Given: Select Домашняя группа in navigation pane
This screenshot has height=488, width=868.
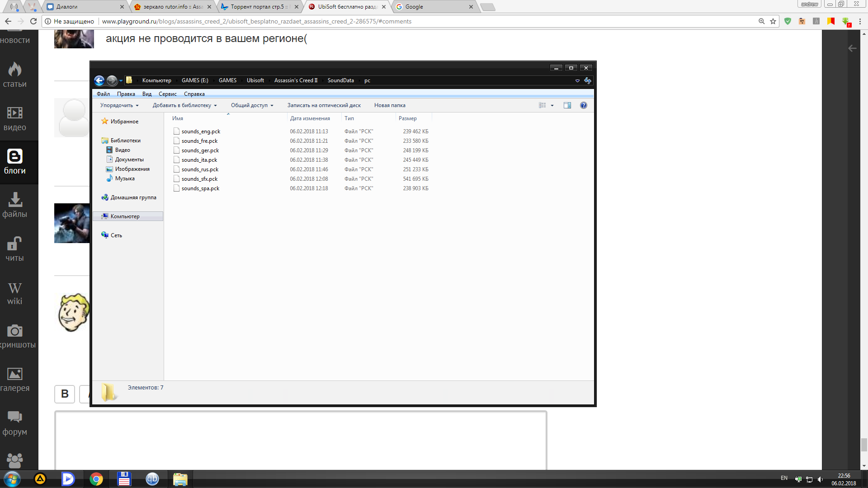Looking at the screenshot, I should (129, 197).
